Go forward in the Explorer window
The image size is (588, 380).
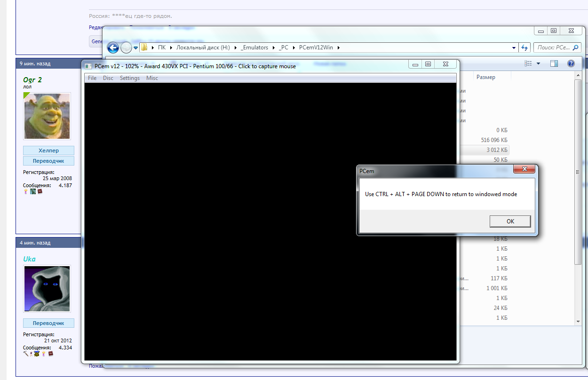[126, 47]
